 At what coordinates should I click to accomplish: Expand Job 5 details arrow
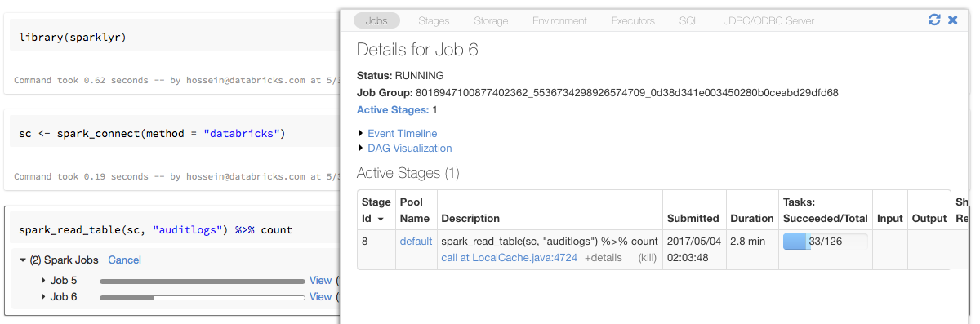[42, 281]
